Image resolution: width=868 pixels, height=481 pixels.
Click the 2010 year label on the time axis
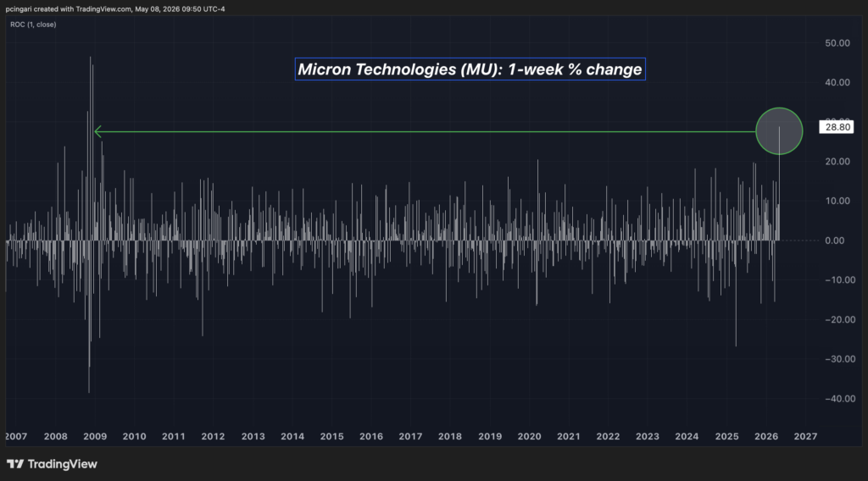click(x=134, y=436)
